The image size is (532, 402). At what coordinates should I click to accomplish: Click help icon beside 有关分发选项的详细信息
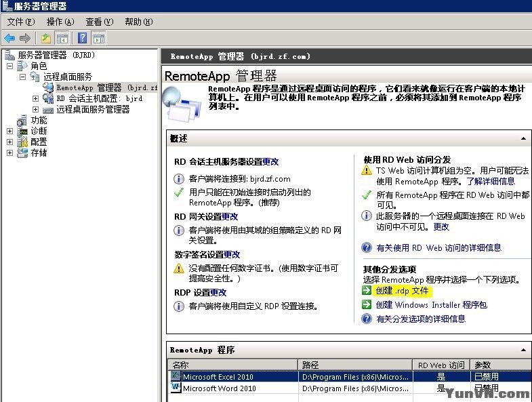tap(367, 319)
